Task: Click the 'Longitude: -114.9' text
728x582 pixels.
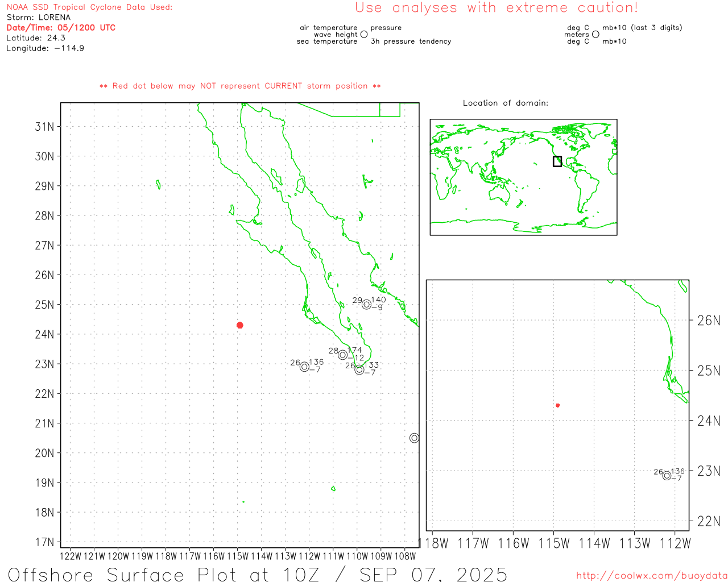Action: click(45, 48)
